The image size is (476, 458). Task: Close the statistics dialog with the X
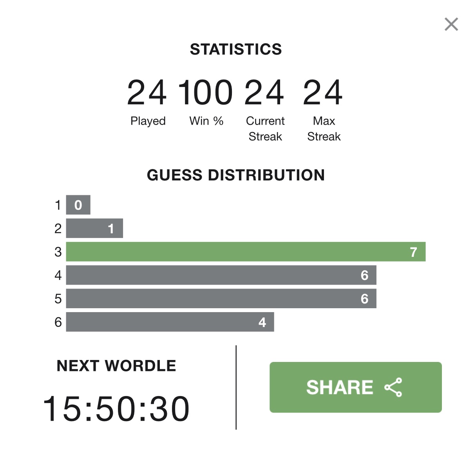click(x=451, y=24)
